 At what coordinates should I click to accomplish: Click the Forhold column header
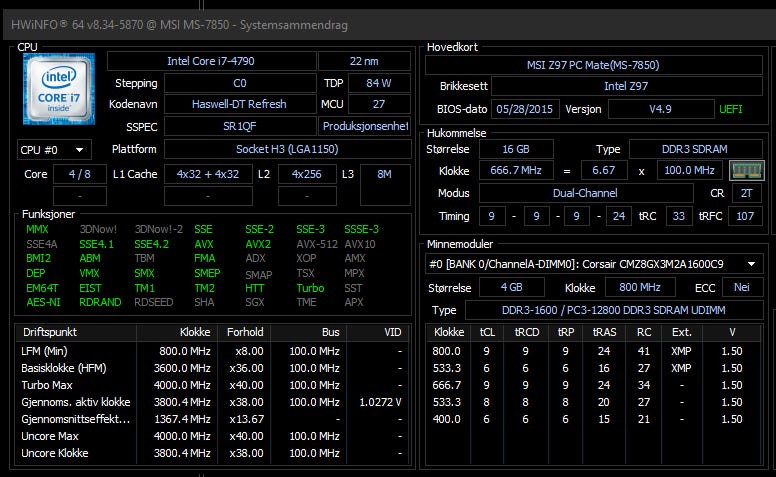click(x=245, y=333)
